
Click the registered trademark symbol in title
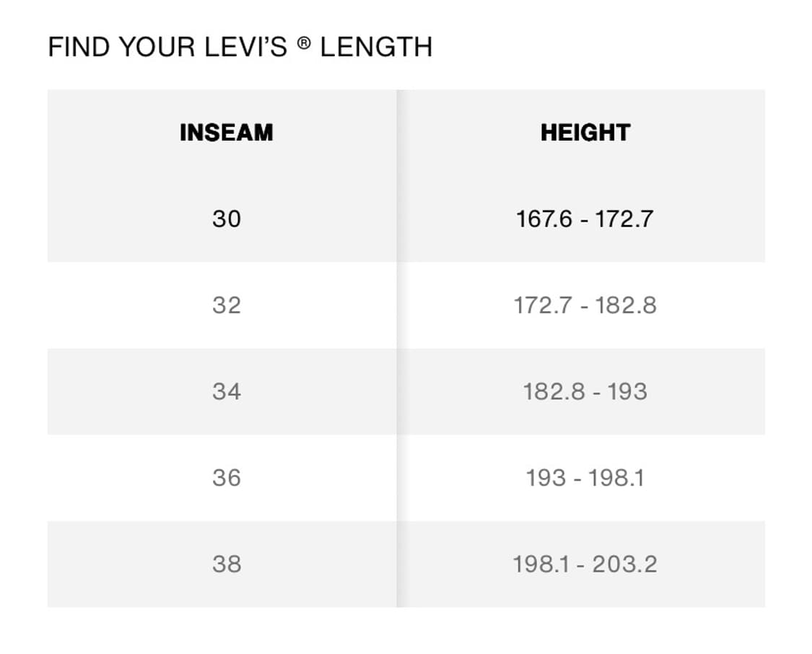[x=304, y=43]
